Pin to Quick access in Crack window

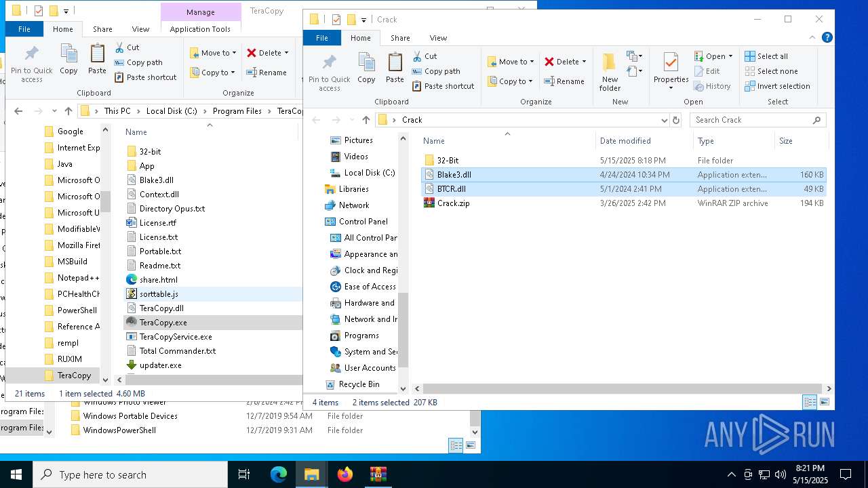(x=329, y=73)
